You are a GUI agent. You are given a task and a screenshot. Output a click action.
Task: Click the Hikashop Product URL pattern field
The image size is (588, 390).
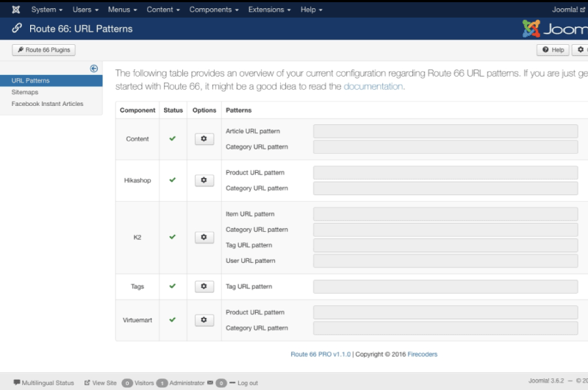click(445, 173)
